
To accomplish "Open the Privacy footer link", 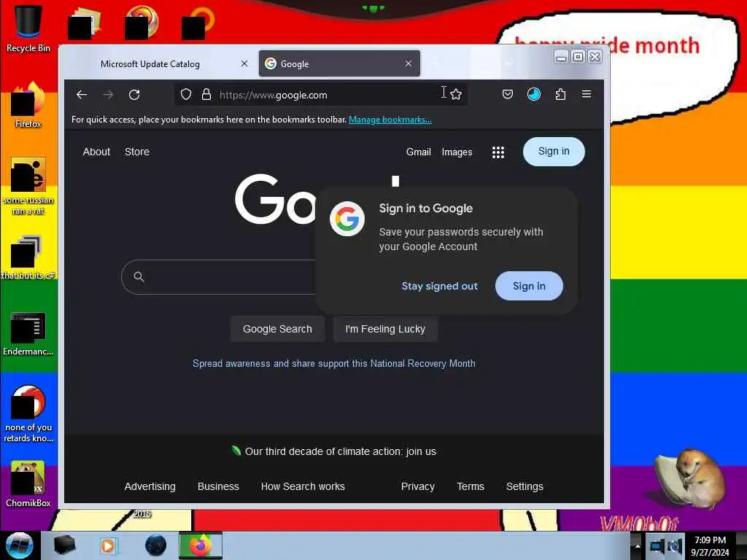I will [418, 486].
